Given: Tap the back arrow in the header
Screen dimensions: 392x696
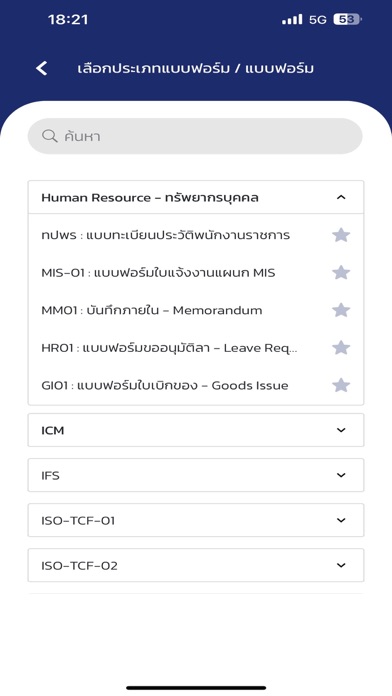Looking at the screenshot, I should 42,68.
